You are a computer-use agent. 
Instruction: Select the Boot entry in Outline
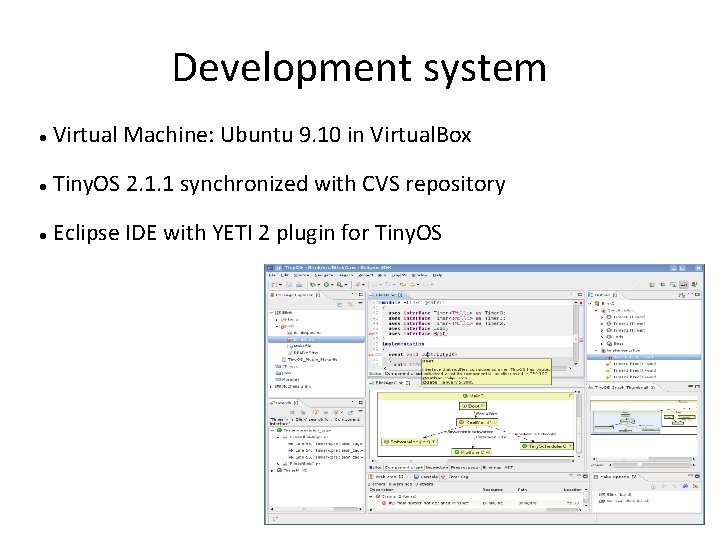(615, 343)
